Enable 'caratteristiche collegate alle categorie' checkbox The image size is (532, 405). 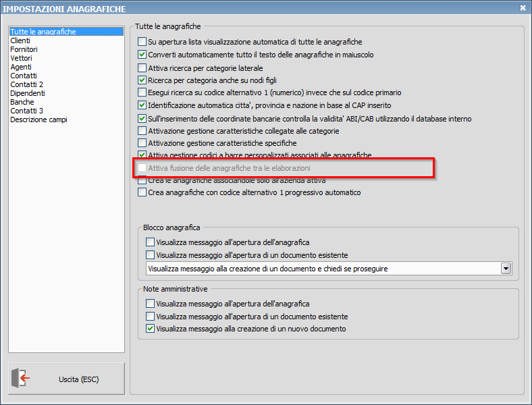pyautogui.click(x=142, y=130)
